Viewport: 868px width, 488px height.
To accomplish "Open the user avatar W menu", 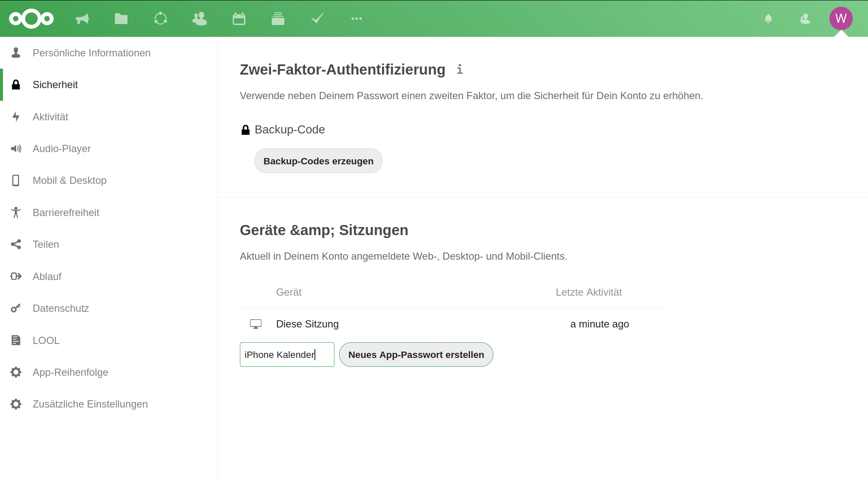I will 841,18.
